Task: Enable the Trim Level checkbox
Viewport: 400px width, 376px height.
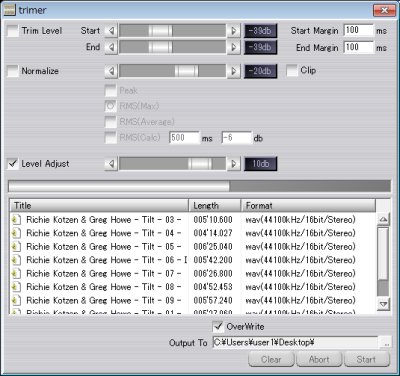Action: coord(13,31)
